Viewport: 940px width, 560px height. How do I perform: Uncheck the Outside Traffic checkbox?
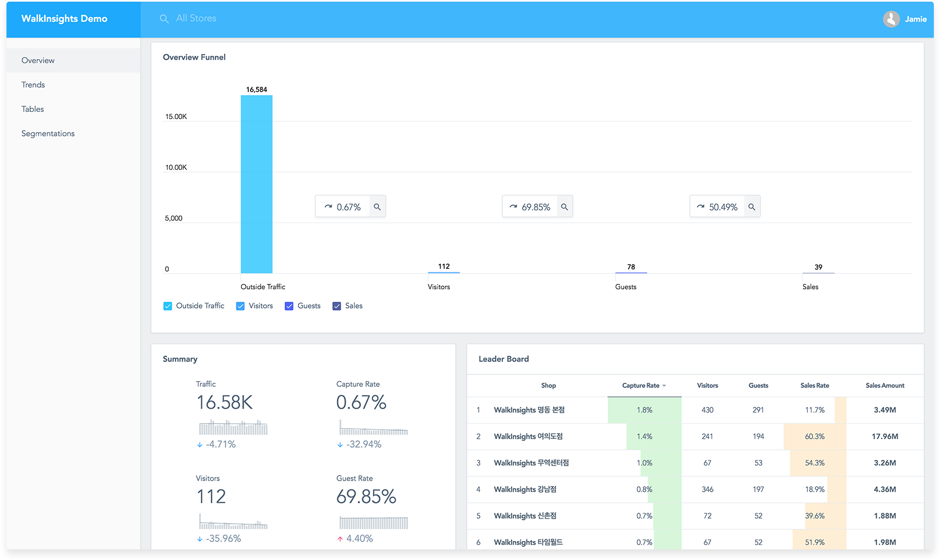(x=168, y=306)
